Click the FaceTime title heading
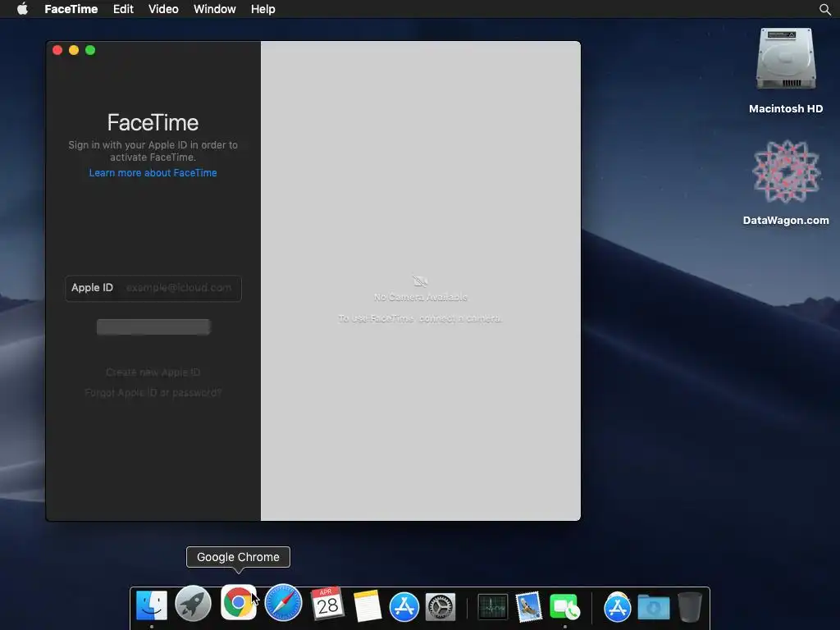The height and width of the screenshot is (630, 840). (153, 123)
